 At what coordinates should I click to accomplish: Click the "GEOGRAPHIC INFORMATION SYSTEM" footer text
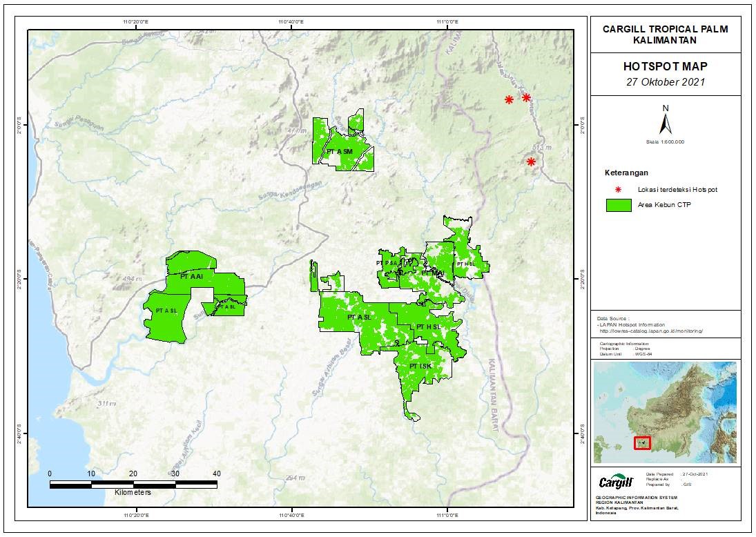click(637, 498)
